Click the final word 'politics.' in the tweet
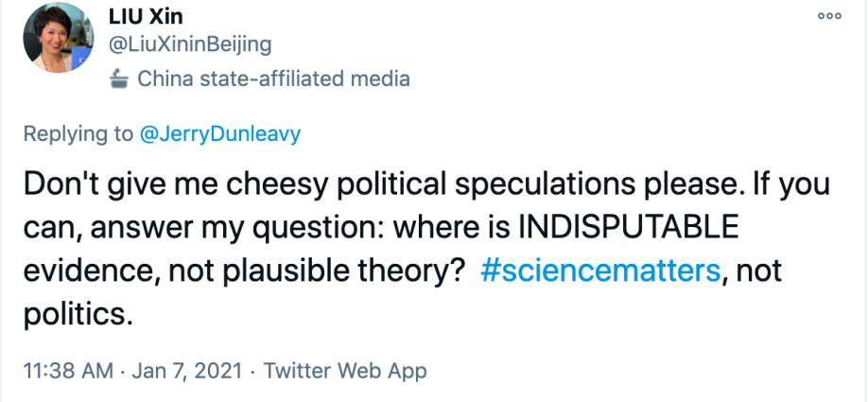This screenshot has width=868, height=402. (x=76, y=314)
